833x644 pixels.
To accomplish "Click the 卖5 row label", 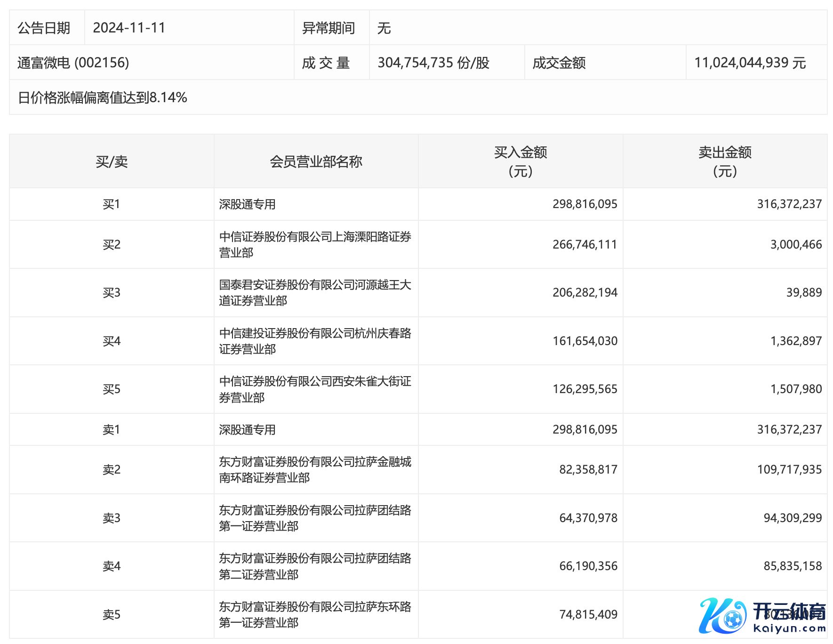I will point(112,614).
